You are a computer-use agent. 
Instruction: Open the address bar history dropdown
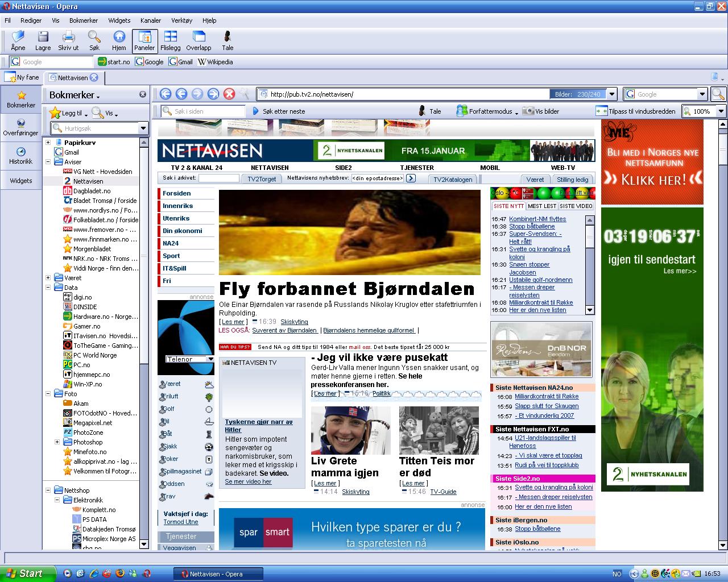click(x=612, y=94)
